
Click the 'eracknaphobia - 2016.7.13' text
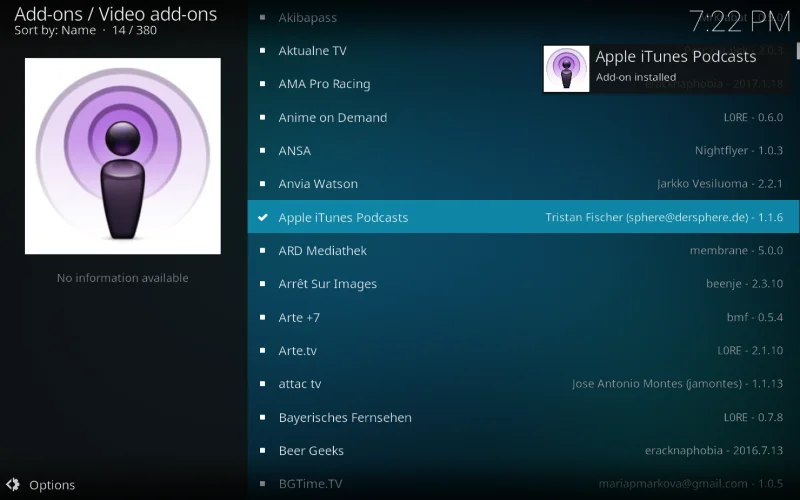pos(714,451)
